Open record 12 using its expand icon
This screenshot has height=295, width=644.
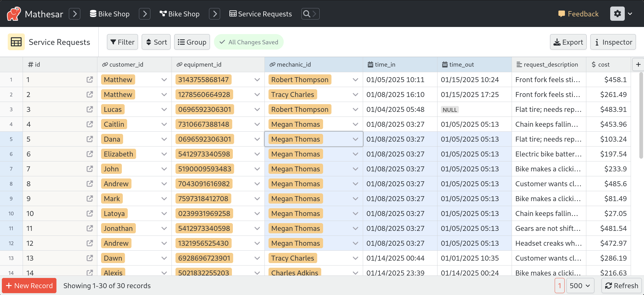pos(90,243)
